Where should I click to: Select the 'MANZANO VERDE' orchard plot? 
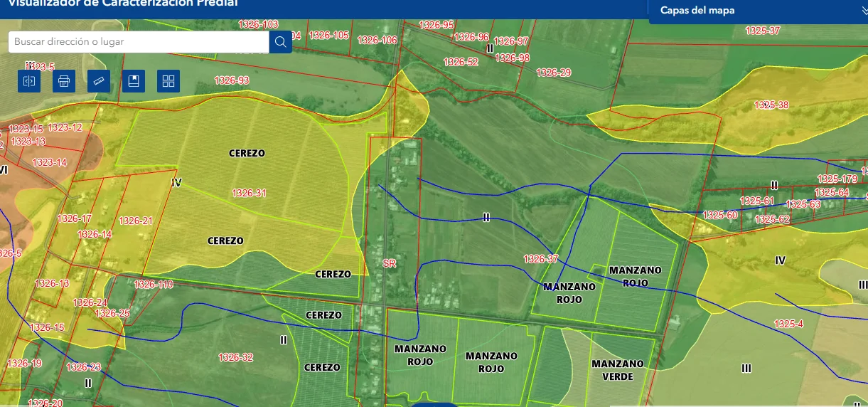(618, 370)
